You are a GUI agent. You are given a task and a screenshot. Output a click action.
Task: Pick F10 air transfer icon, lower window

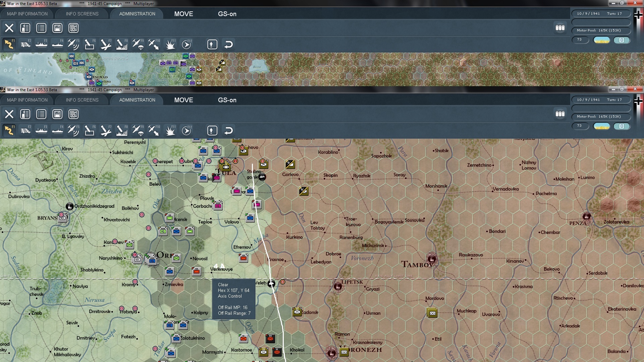pos(154,130)
